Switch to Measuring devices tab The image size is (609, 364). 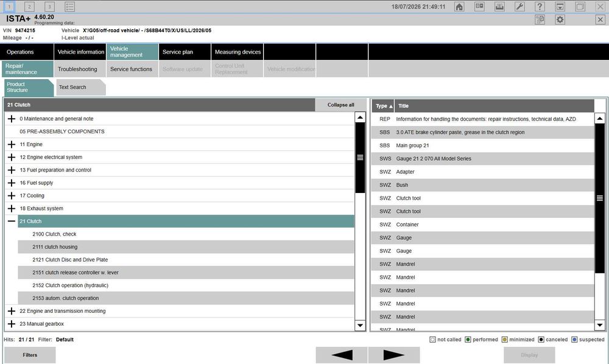click(x=238, y=52)
